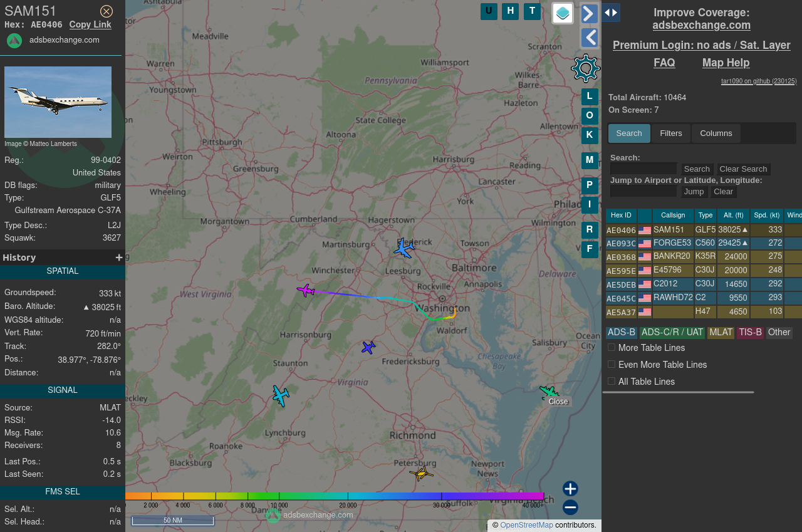Open the FAQ link
Image resolution: width=802 pixels, height=532 pixels.
[x=664, y=63]
